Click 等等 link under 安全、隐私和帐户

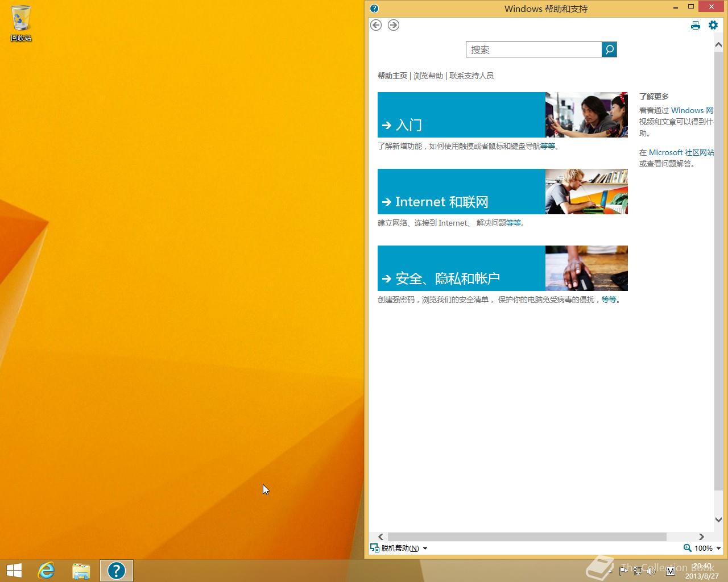[x=609, y=300]
